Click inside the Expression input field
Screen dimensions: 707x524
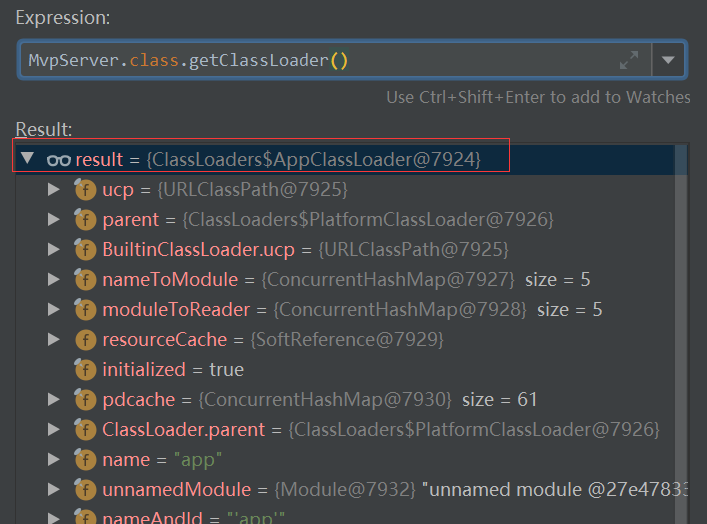pyautogui.click(x=300, y=60)
